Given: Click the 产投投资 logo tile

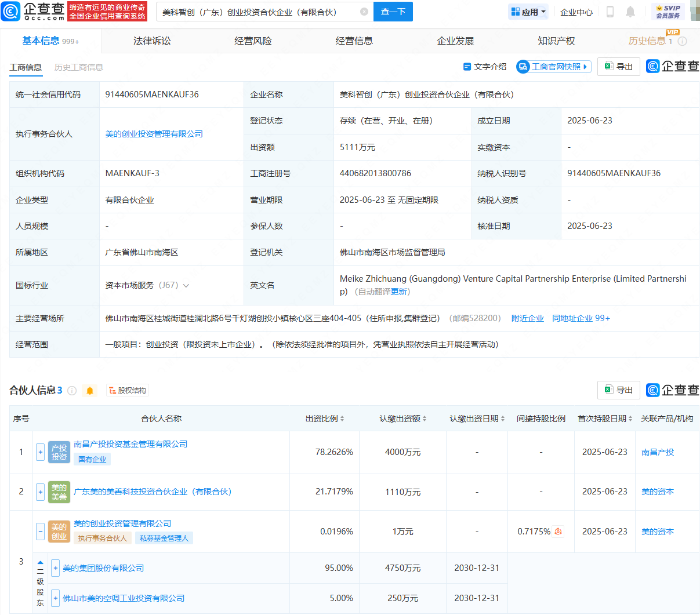Looking at the screenshot, I should click(x=59, y=453).
